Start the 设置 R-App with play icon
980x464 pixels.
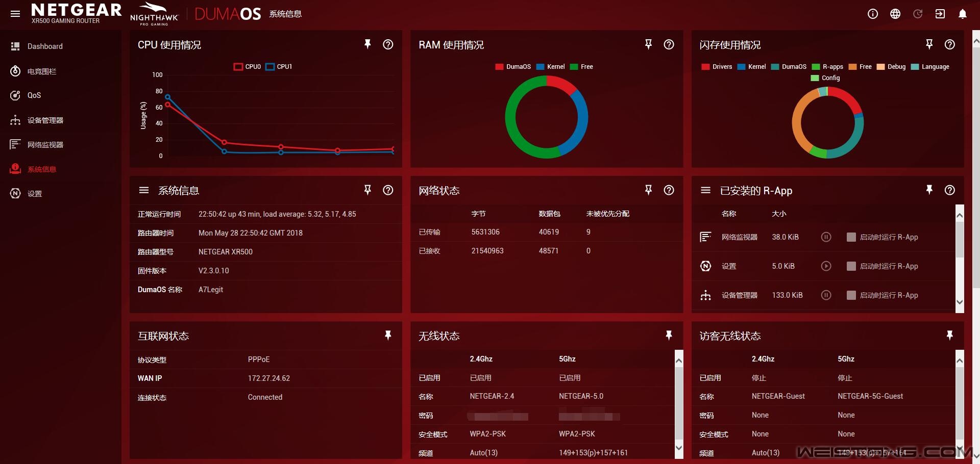826,266
